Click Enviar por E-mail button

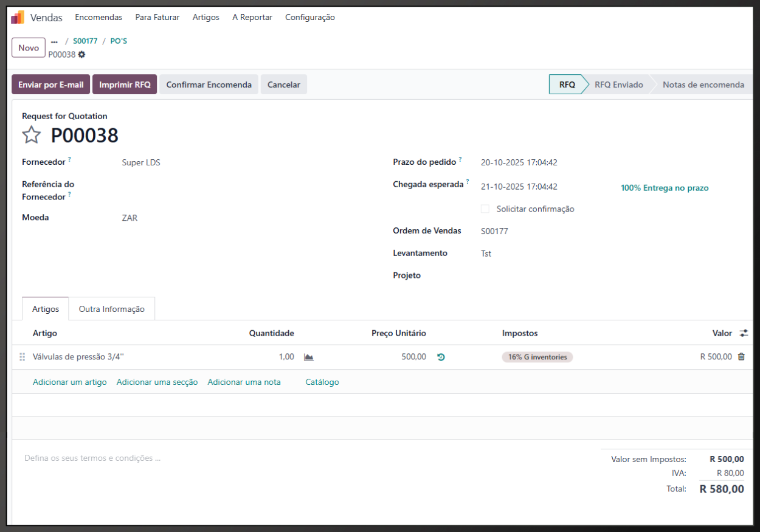coord(51,85)
